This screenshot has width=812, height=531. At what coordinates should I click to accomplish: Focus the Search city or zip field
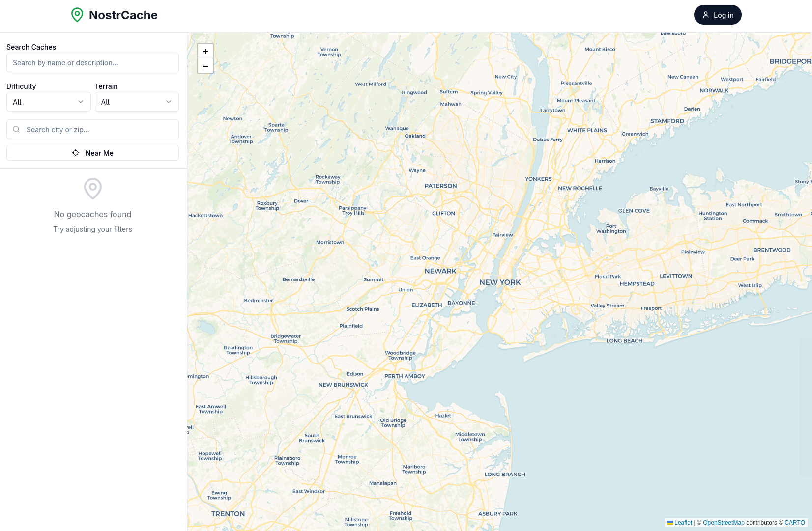coord(92,129)
